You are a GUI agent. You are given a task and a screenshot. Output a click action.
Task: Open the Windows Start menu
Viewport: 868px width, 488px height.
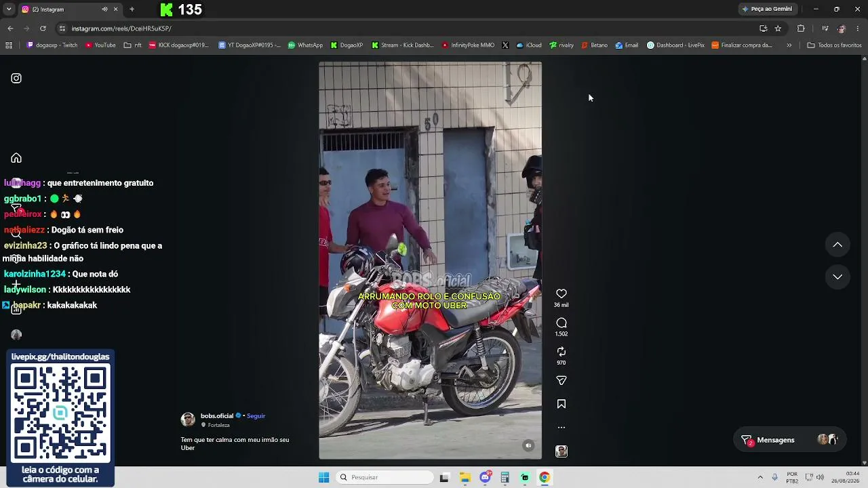[324, 477]
